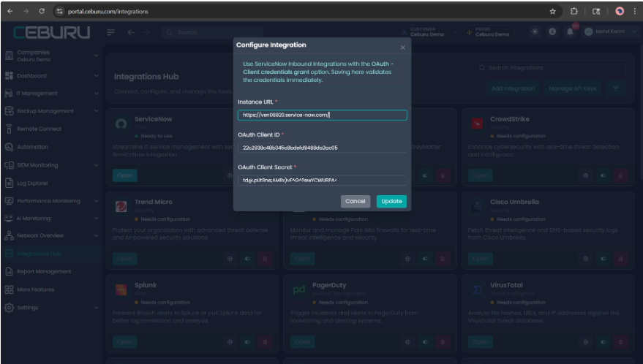Toggle light/dark theme sun icon
This screenshot has width=643, height=364.
tap(535, 31)
